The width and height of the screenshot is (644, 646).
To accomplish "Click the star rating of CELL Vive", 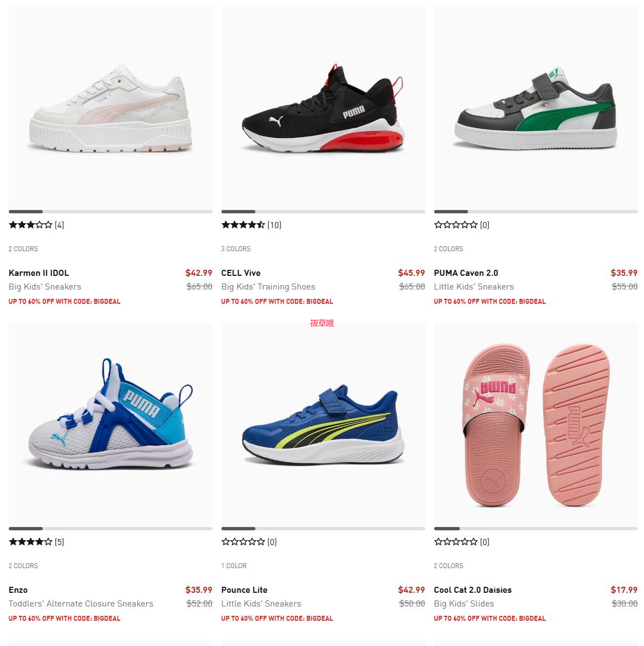I will coord(243,225).
